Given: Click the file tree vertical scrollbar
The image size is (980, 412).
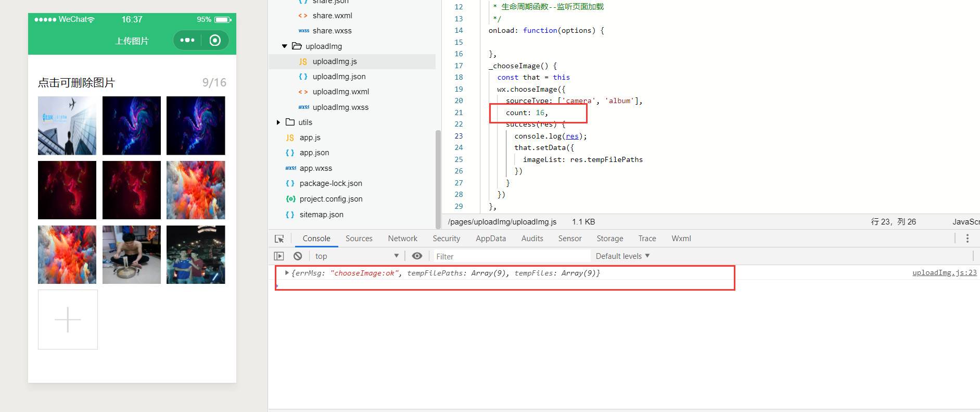Looking at the screenshot, I should 438,179.
